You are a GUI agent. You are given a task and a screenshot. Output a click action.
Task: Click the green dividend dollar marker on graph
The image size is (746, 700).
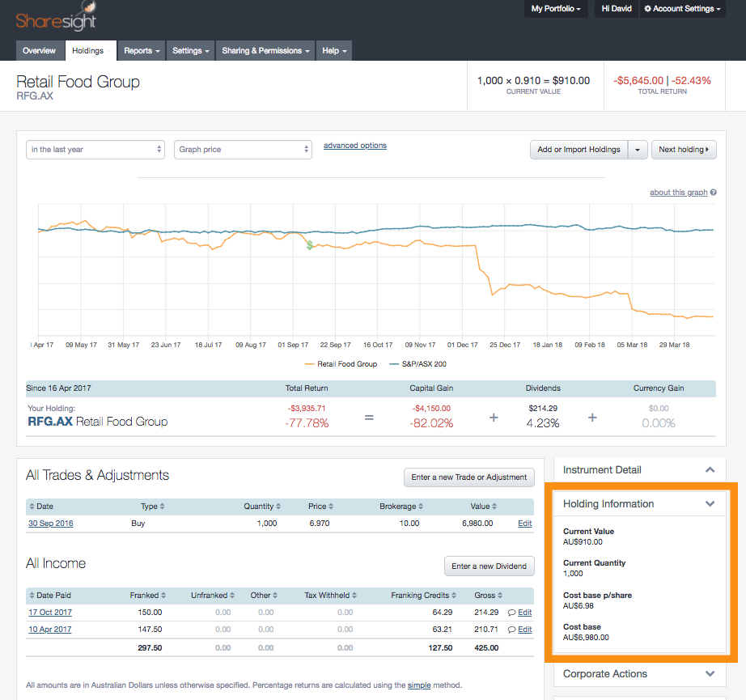pos(310,245)
